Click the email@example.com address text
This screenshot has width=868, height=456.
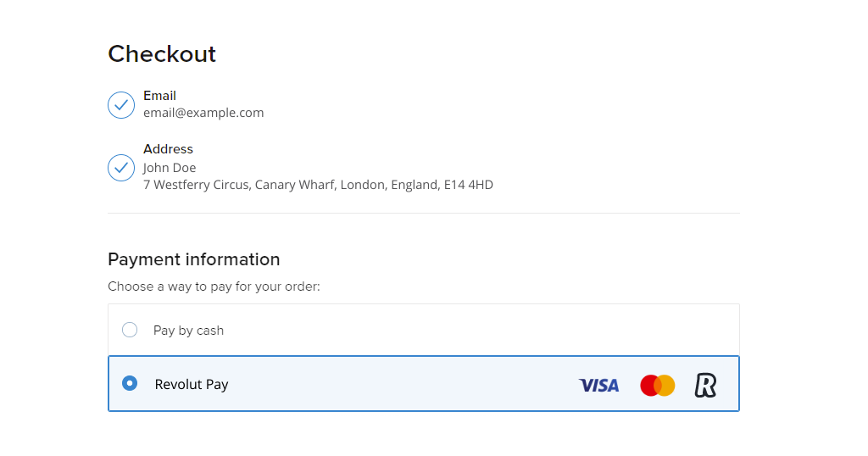coord(203,113)
